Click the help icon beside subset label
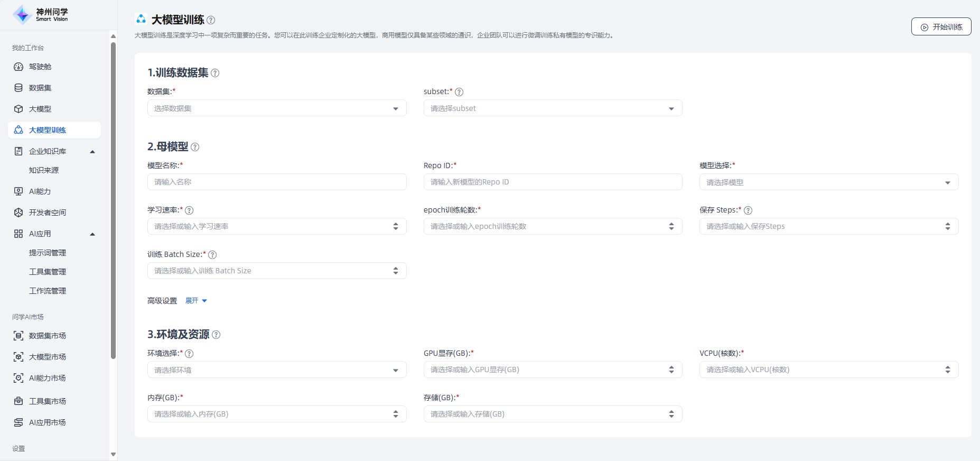 (x=459, y=92)
